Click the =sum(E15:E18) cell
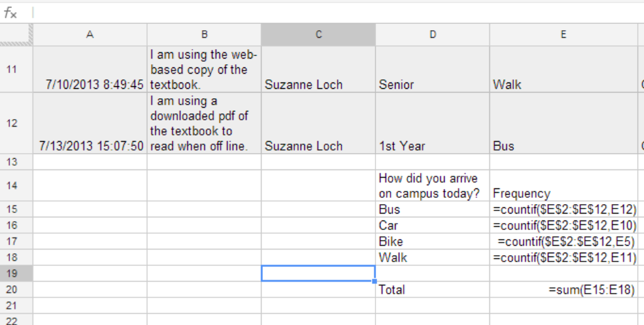 pos(563,290)
